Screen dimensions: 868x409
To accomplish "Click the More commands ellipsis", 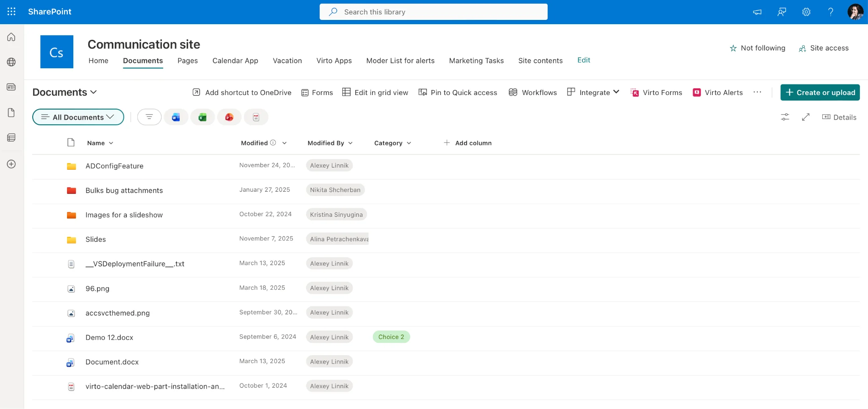I will click(757, 92).
